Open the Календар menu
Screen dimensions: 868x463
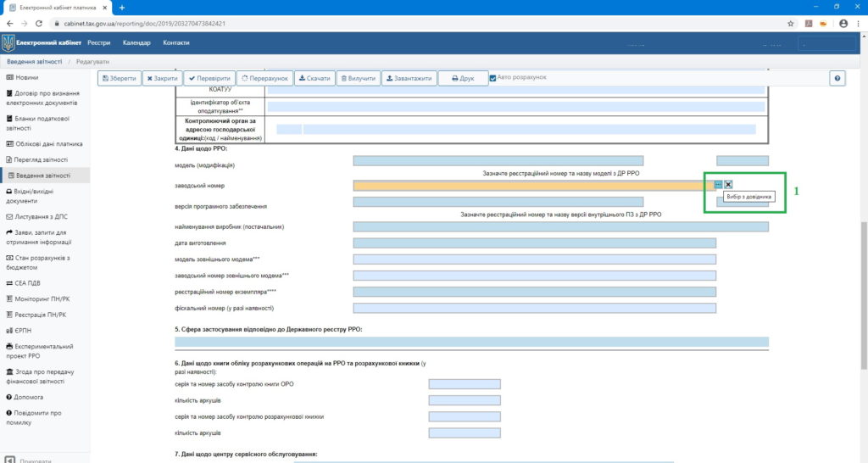tap(136, 43)
